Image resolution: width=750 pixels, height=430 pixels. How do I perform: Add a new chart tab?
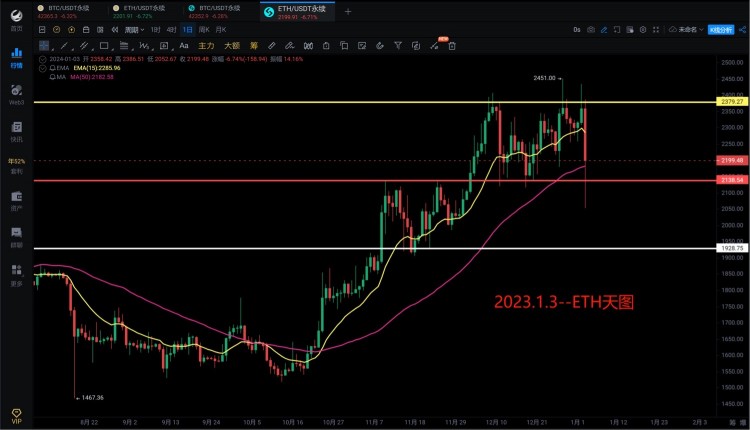pos(348,11)
